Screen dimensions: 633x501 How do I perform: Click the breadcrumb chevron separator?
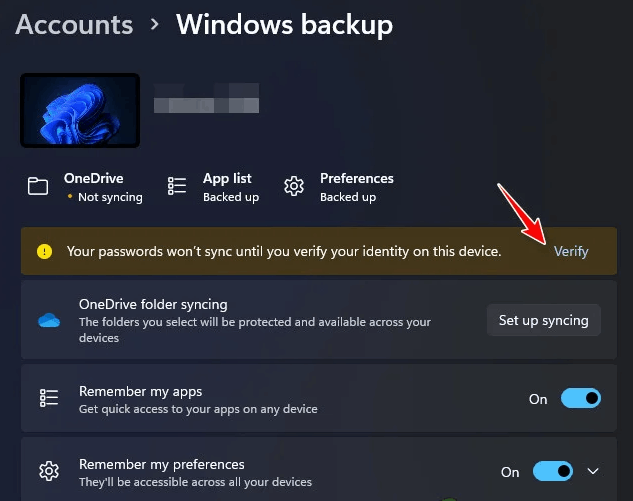coord(154,25)
